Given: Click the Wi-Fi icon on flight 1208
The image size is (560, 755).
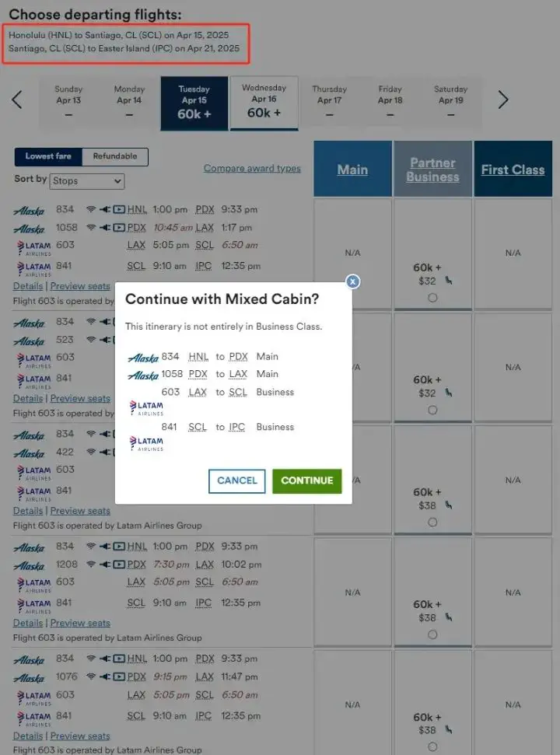Looking at the screenshot, I should point(91,565).
